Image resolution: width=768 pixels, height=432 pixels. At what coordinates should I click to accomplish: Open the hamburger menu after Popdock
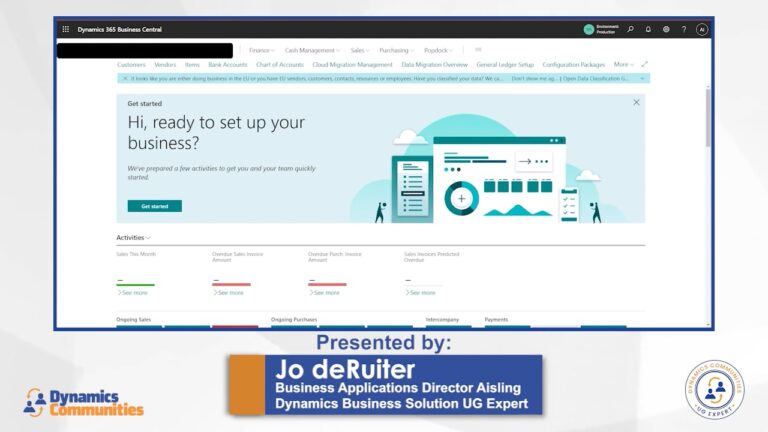(478, 49)
